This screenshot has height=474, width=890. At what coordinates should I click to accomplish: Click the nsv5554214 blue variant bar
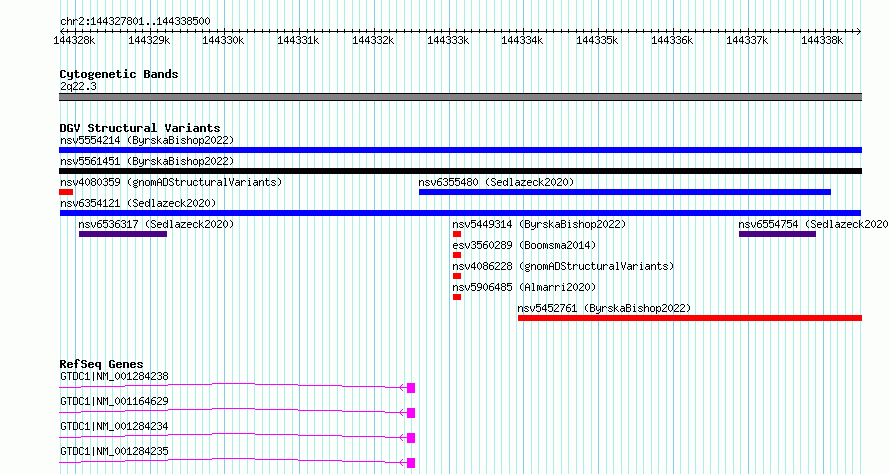coord(460,150)
